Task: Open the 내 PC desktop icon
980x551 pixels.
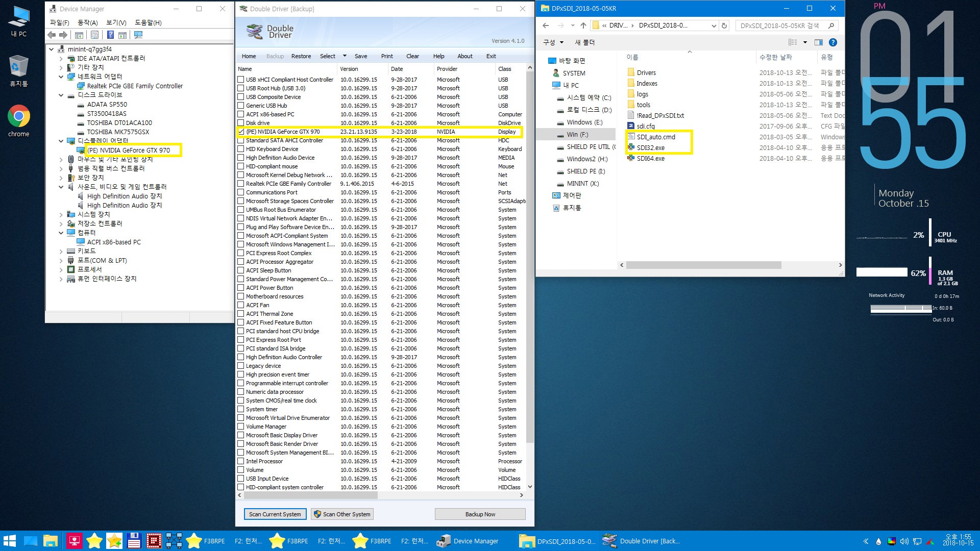Action: click(x=19, y=21)
